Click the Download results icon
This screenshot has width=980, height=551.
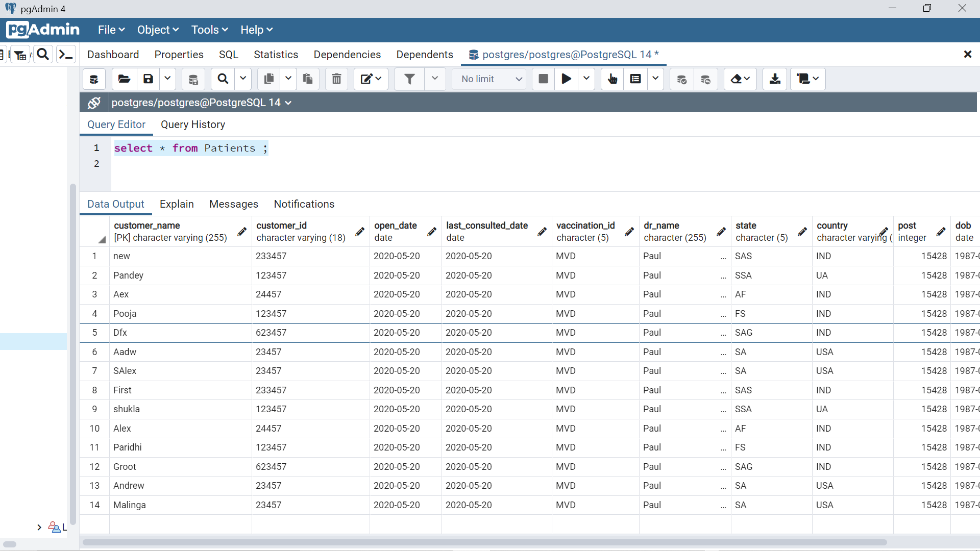[775, 79]
